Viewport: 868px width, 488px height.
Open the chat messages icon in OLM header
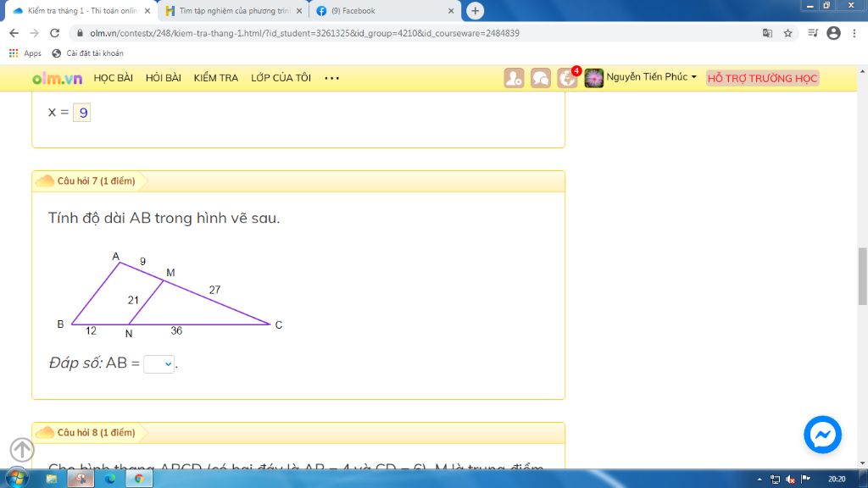coord(540,78)
